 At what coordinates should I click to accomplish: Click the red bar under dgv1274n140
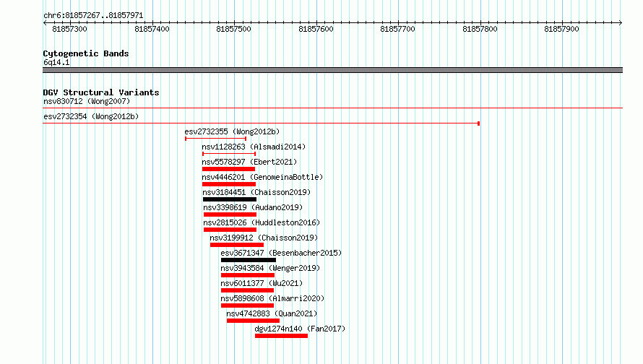tap(281, 336)
